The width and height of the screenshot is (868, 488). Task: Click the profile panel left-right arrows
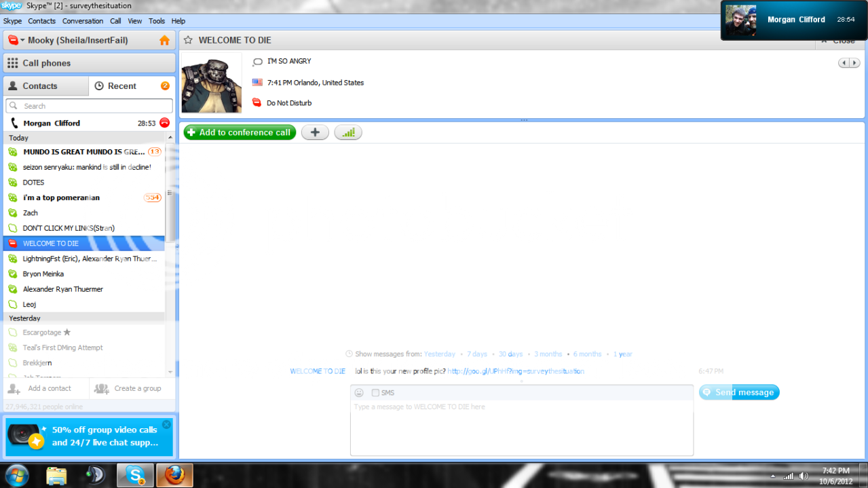click(x=848, y=63)
